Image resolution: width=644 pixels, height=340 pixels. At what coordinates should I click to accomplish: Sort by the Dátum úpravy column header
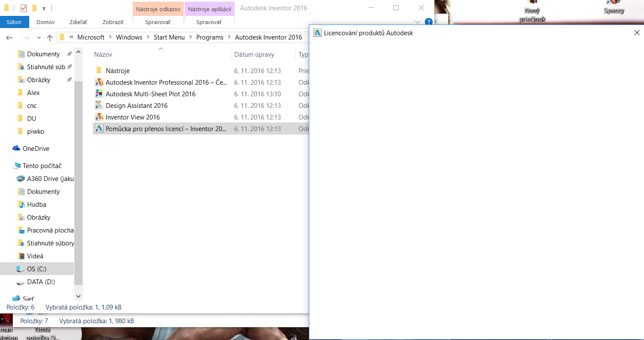(254, 55)
